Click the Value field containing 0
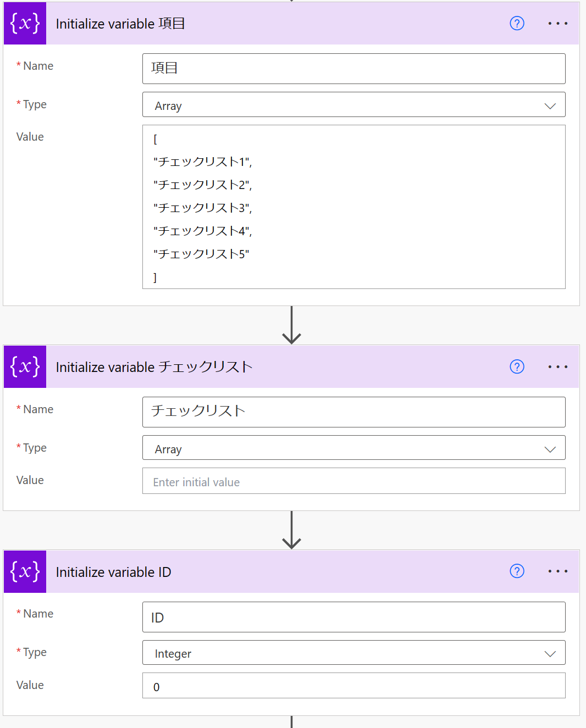This screenshot has height=728, width=586. coord(353,686)
